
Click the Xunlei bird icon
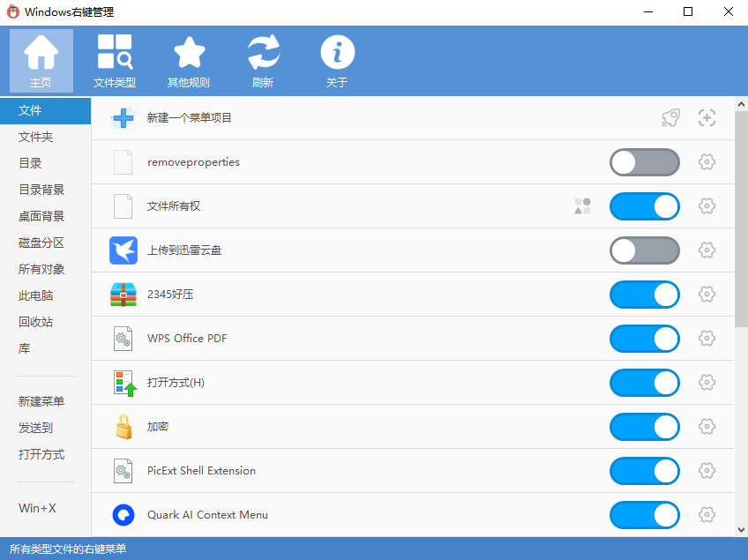[123, 250]
